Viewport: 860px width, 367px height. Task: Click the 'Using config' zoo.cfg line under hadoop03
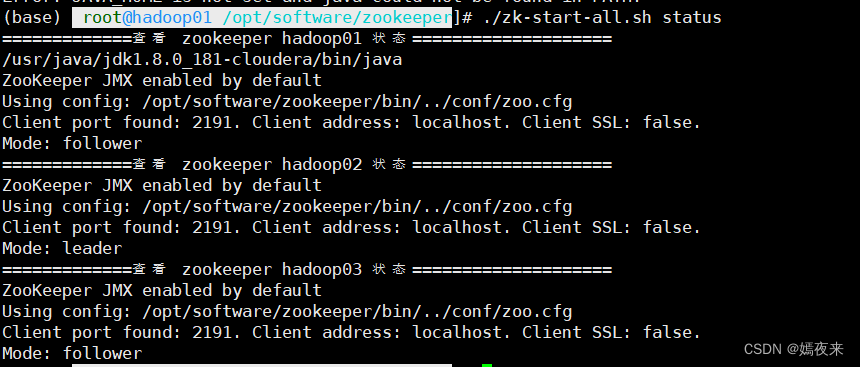point(287,312)
